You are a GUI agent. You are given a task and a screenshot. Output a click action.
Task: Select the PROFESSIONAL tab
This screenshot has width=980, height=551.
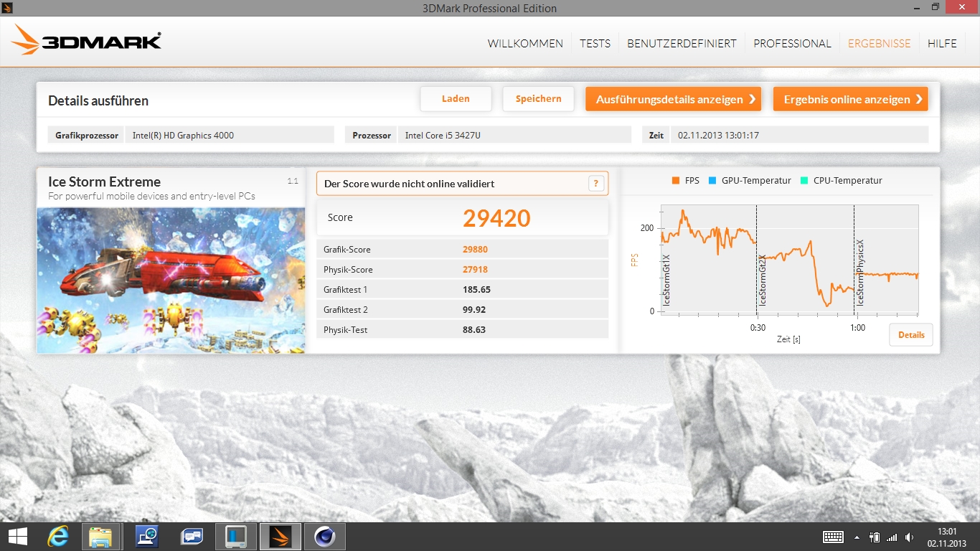click(x=792, y=43)
